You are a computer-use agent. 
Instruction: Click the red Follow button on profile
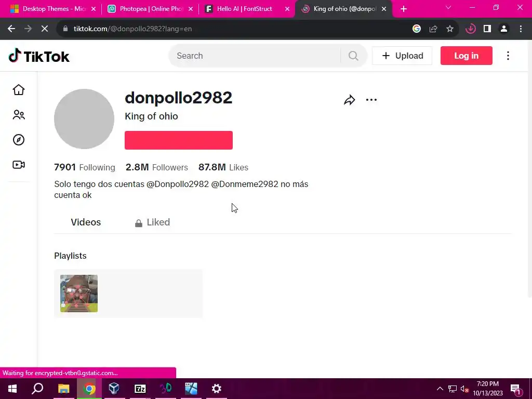coord(179,140)
